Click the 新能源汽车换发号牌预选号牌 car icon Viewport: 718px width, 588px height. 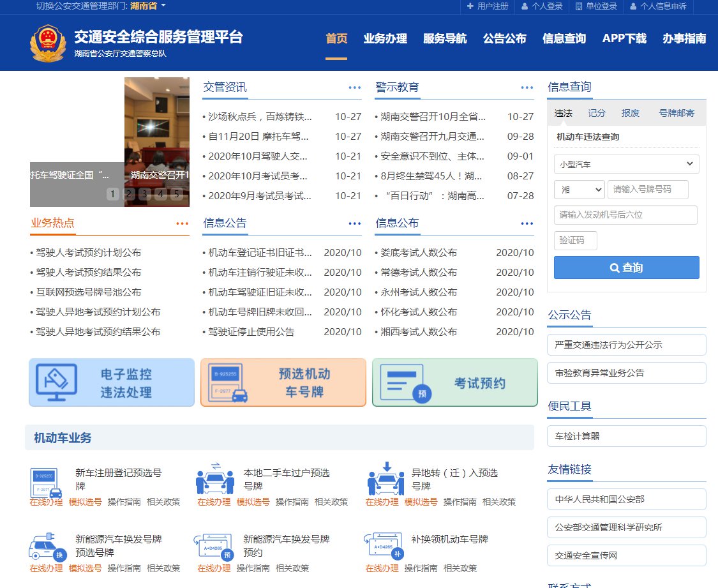pos(47,547)
